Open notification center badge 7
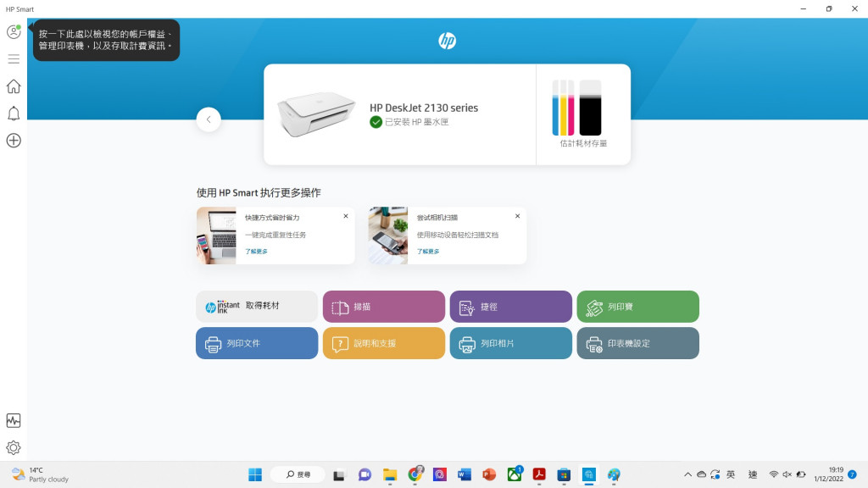Image resolution: width=868 pixels, height=488 pixels. pyautogui.click(x=853, y=474)
